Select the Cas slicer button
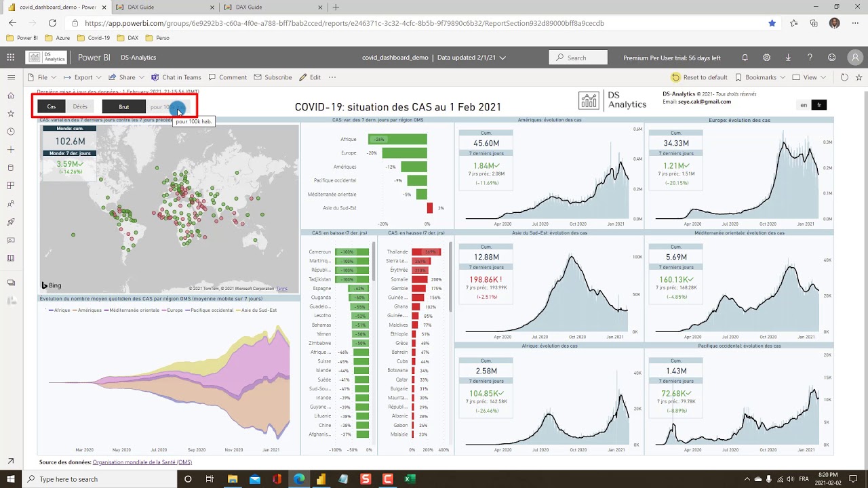The width and height of the screenshot is (868, 488). pyautogui.click(x=52, y=106)
